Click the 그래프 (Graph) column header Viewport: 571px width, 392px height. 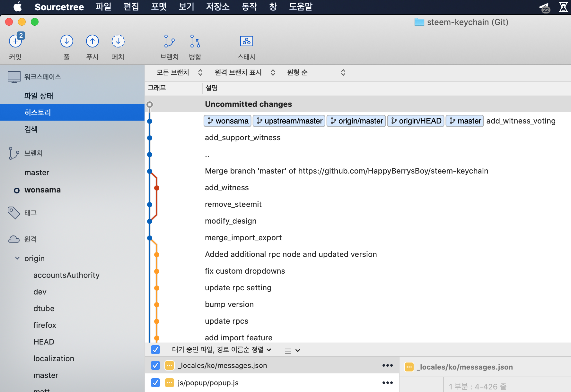point(157,88)
